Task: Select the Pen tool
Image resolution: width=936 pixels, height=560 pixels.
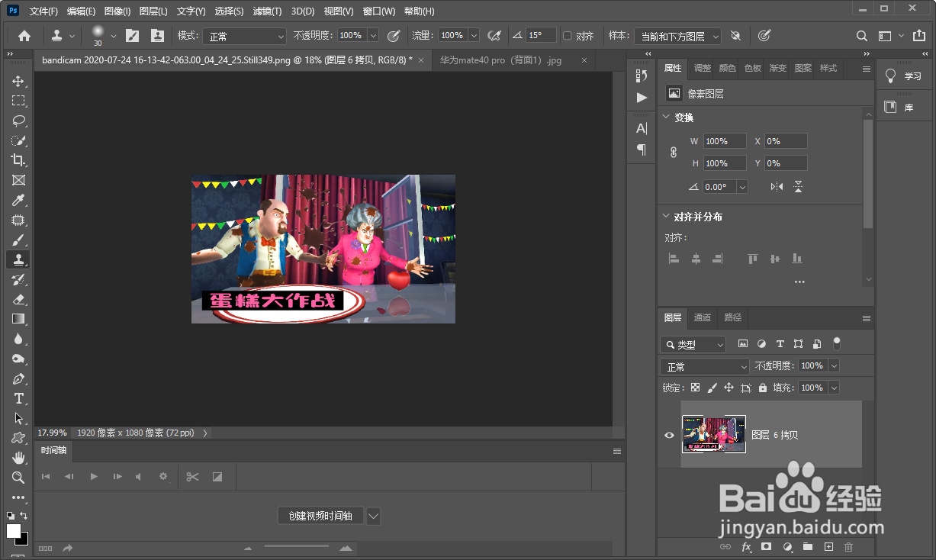Action: point(18,378)
